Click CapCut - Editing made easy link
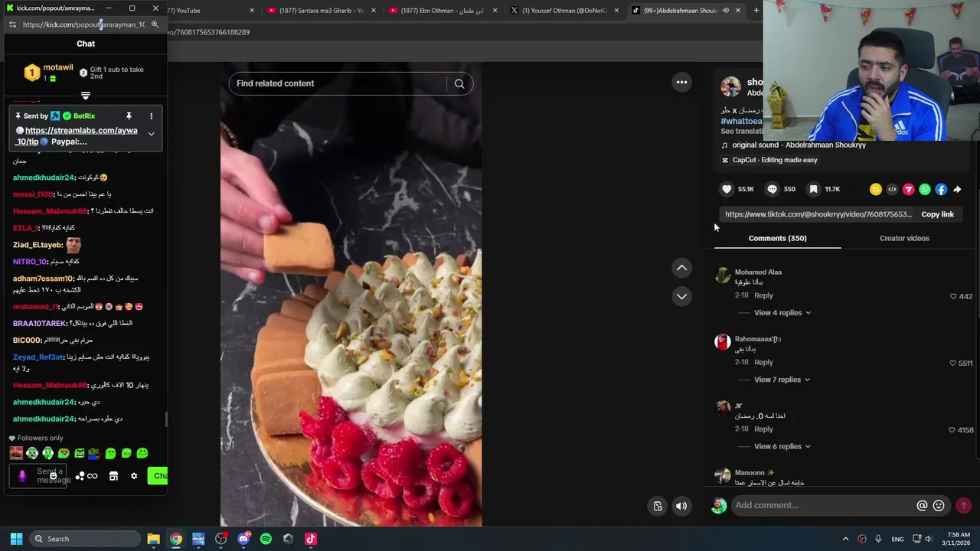Image resolution: width=980 pixels, height=551 pixels. coord(775,160)
